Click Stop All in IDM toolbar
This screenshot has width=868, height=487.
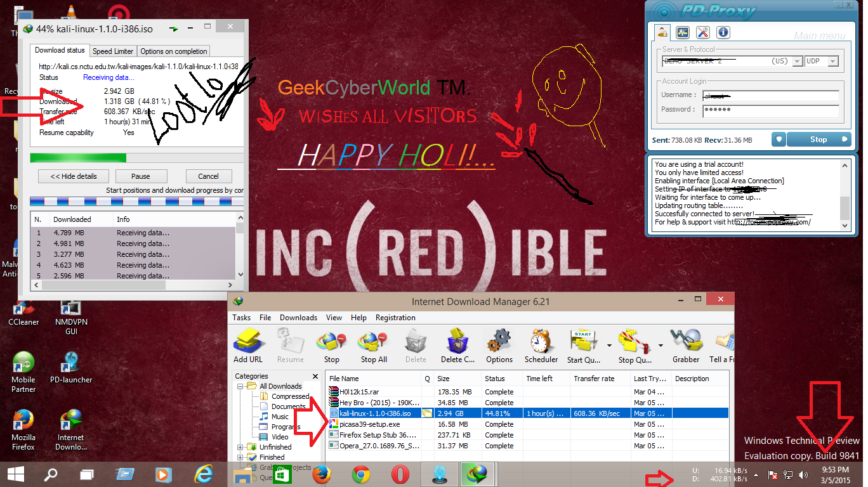coord(374,346)
